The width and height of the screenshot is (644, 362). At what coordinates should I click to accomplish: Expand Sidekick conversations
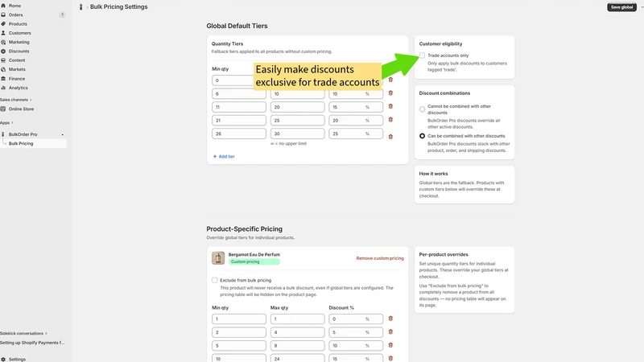[x=23, y=333]
